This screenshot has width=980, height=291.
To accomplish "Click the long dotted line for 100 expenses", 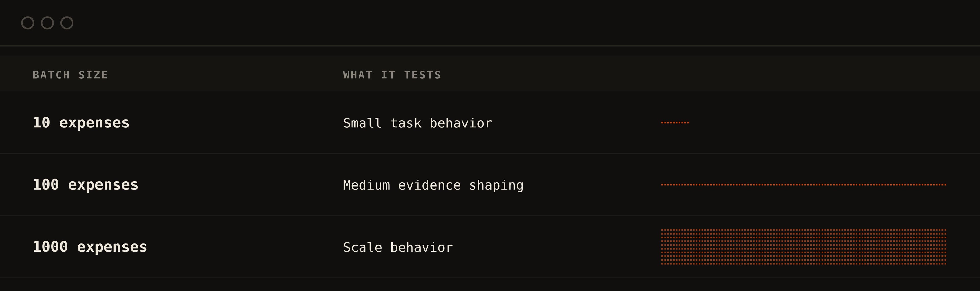I will coord(803,185).
